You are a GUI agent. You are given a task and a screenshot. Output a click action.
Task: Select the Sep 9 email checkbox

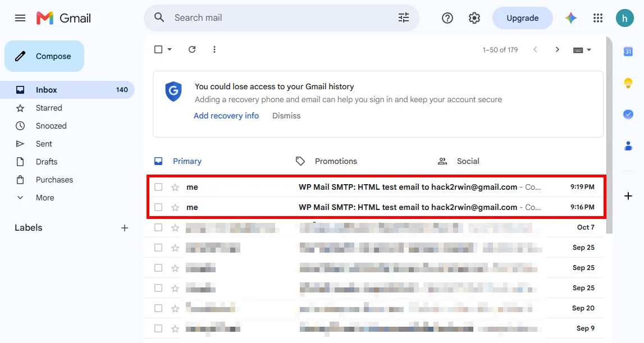(x=158, y=328)
